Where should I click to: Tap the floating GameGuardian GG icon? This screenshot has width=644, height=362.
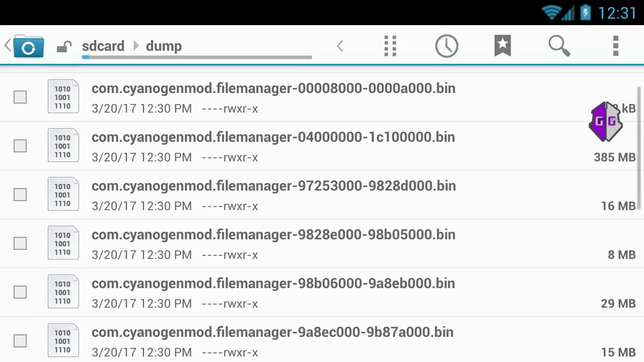(605, 122)
